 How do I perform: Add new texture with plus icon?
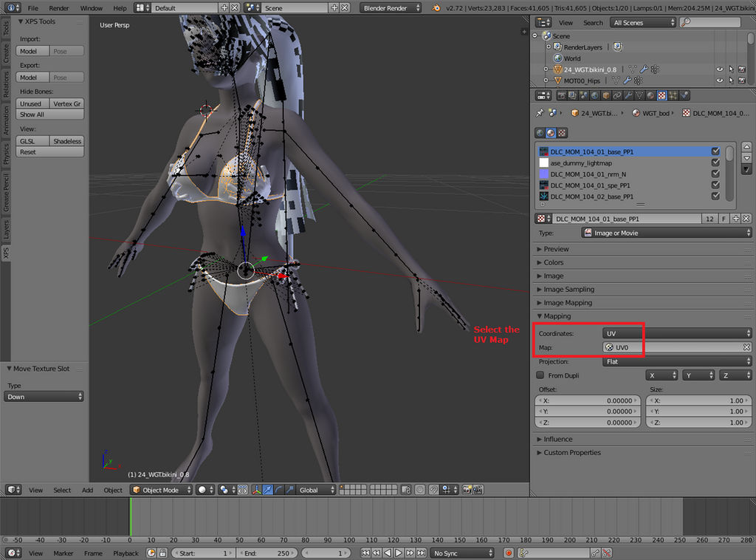click(736, 219)
